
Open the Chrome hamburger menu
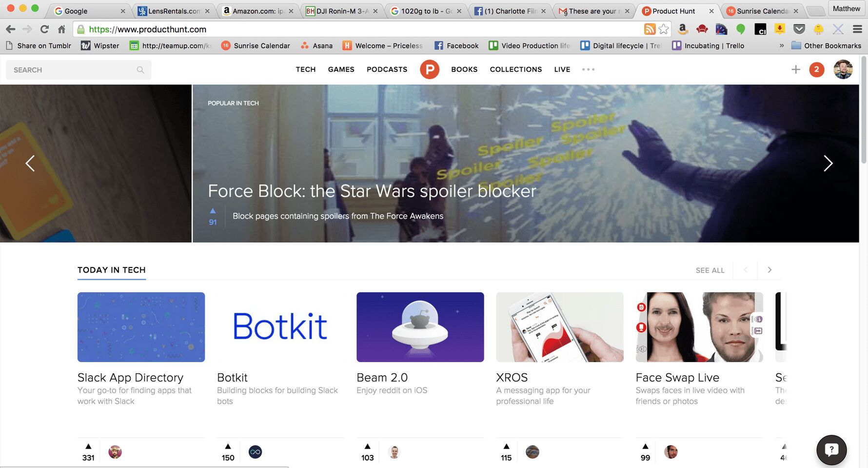pyautogui.click(x=857, y=29)
